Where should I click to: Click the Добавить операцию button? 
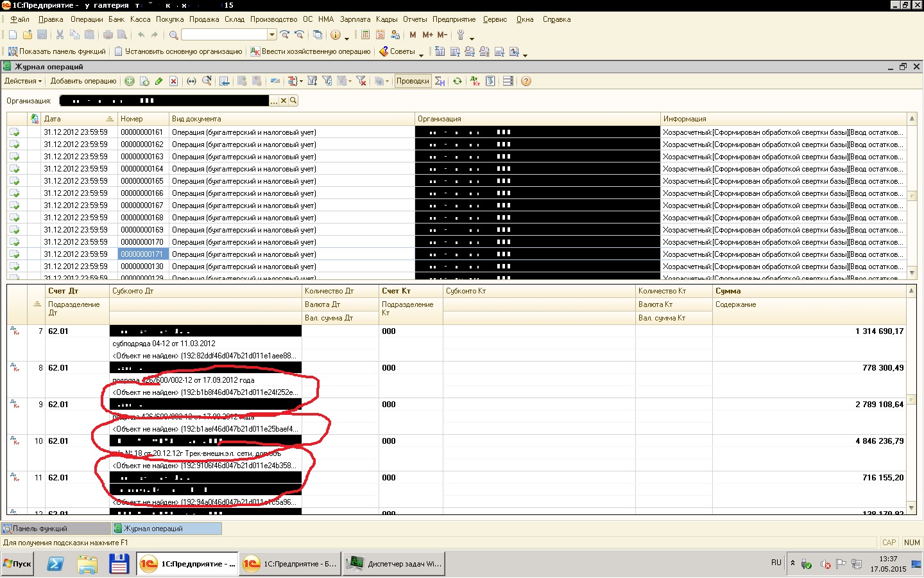click(x=83, y=81)
